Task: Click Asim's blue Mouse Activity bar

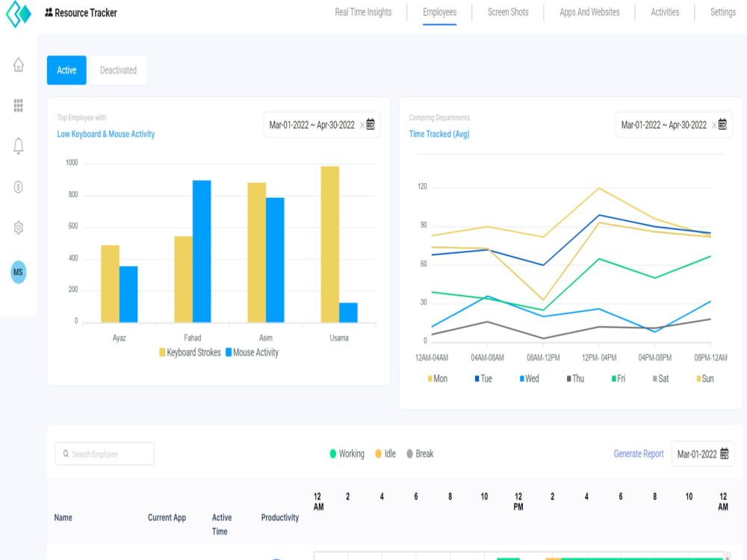Action: coord(275,260)
